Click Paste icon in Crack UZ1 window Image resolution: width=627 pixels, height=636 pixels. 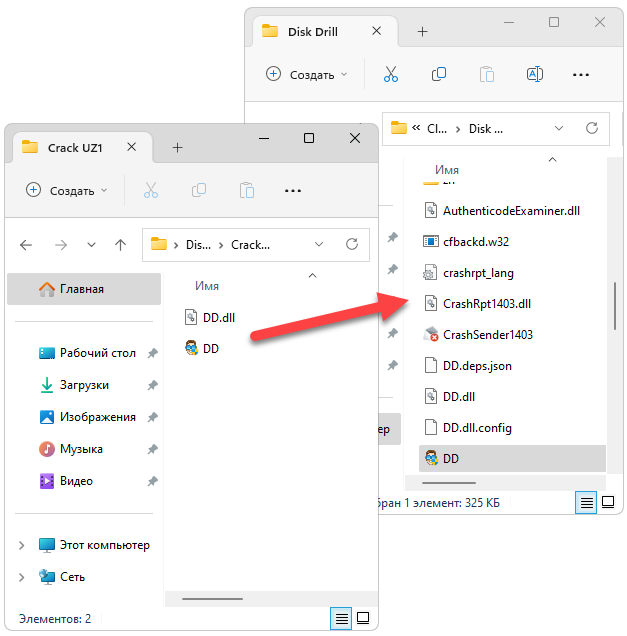[x=247, y=190]
